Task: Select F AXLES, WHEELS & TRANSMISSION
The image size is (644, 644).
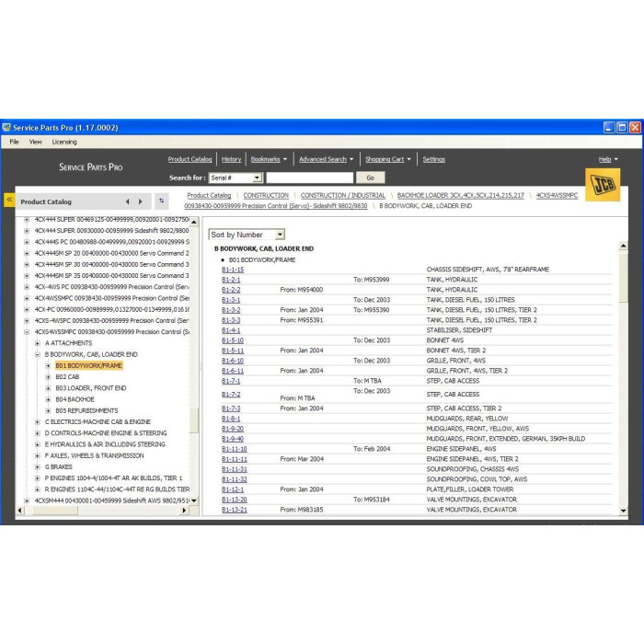Action: pos(94,455)
